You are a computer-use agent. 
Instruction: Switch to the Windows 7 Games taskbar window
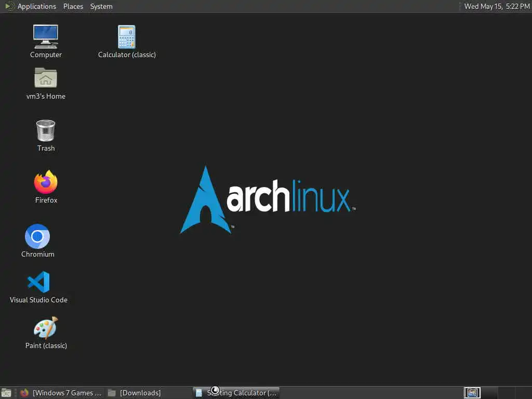click(61, 393)
